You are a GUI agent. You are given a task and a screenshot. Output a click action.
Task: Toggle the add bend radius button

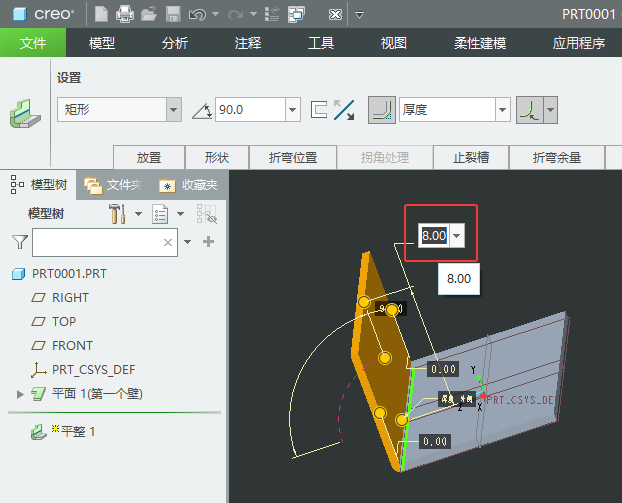pyautogui.click(x=382, y=110)
